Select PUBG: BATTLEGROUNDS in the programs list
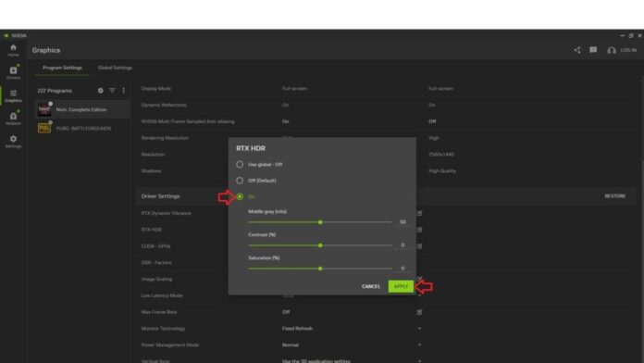Viewport: 644px width, 363px height. [x=83, y=129]
